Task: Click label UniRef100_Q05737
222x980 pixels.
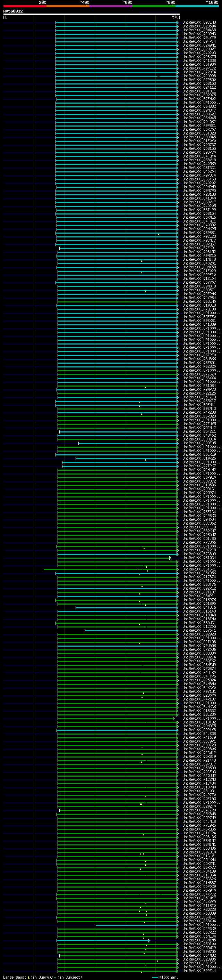Action: pyautogui.click(x=199, y=145)
